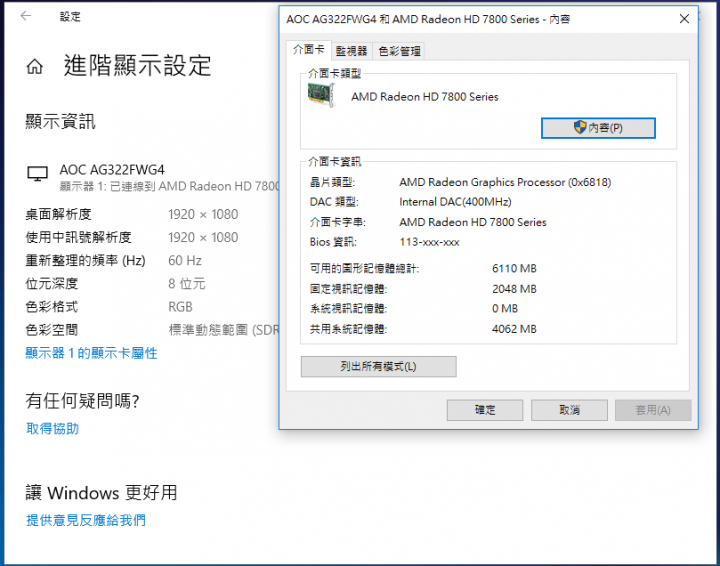Click the 介面卡字串 adapter string value
This screenshot has width=720, height=566.
click(473, 222)
